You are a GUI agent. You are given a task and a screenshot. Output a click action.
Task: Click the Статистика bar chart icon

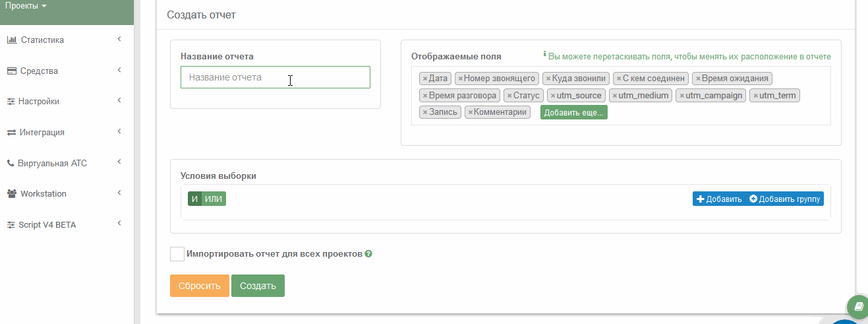(x=12, y=40)
